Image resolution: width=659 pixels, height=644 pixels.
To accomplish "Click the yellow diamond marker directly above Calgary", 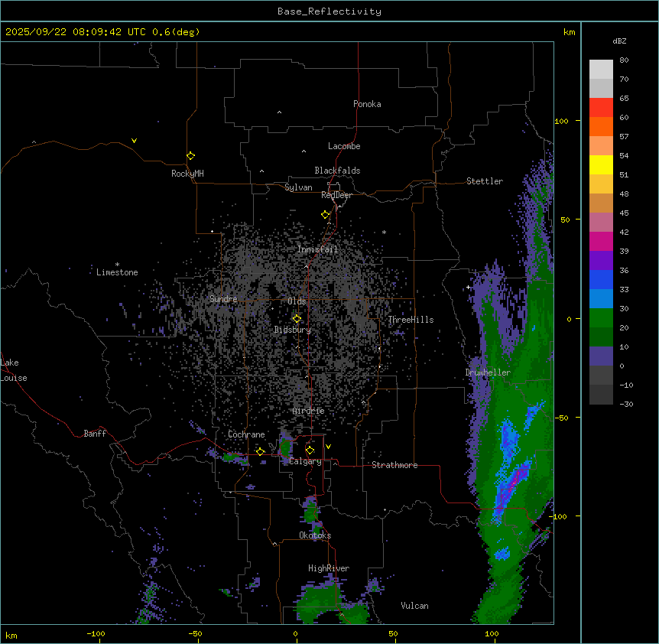I will (x=310, y=450).
